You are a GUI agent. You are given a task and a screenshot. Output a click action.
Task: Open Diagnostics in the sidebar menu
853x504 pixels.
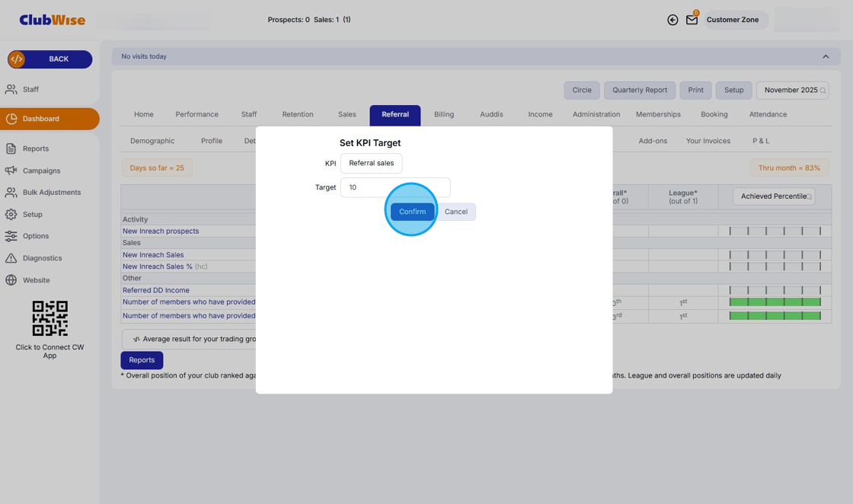click(43, 258)
